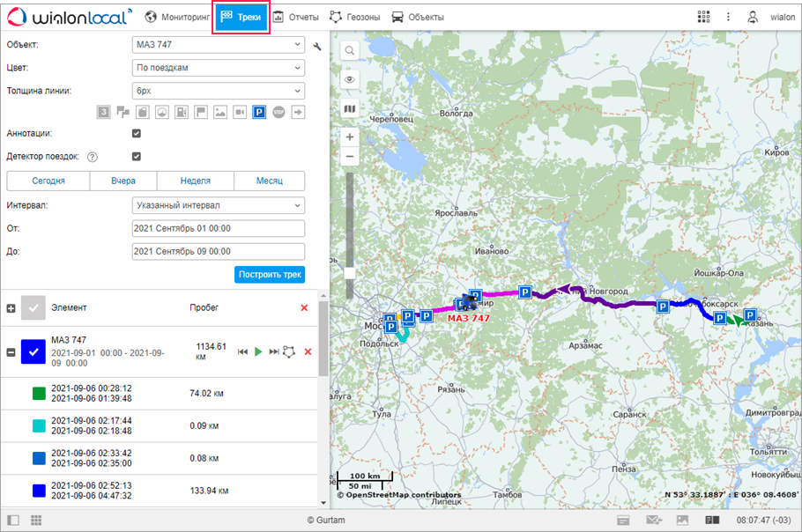802x532 pixels.
Task: Toggle the STOP markers icon
Action: (278, 112)
